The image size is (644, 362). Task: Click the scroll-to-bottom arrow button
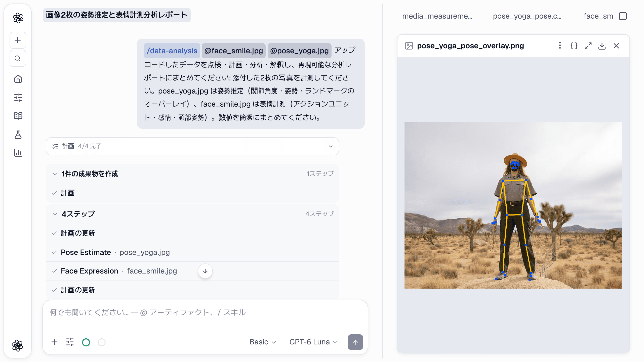coord(205,271)
